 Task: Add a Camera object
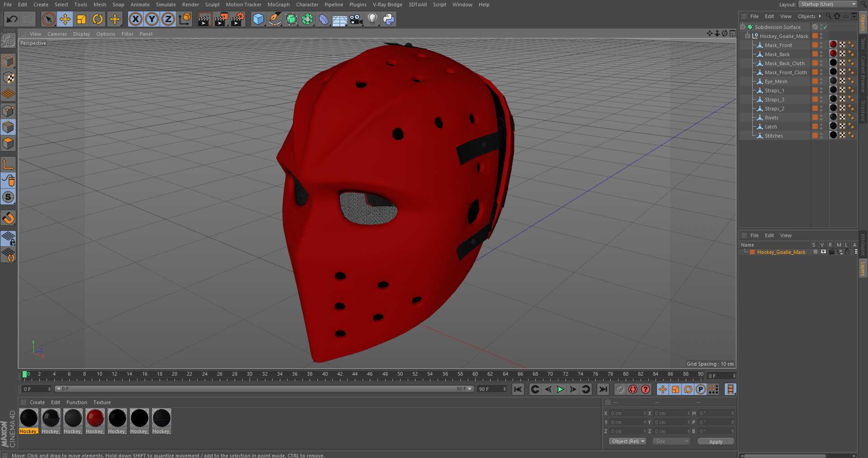coord(356,19)
